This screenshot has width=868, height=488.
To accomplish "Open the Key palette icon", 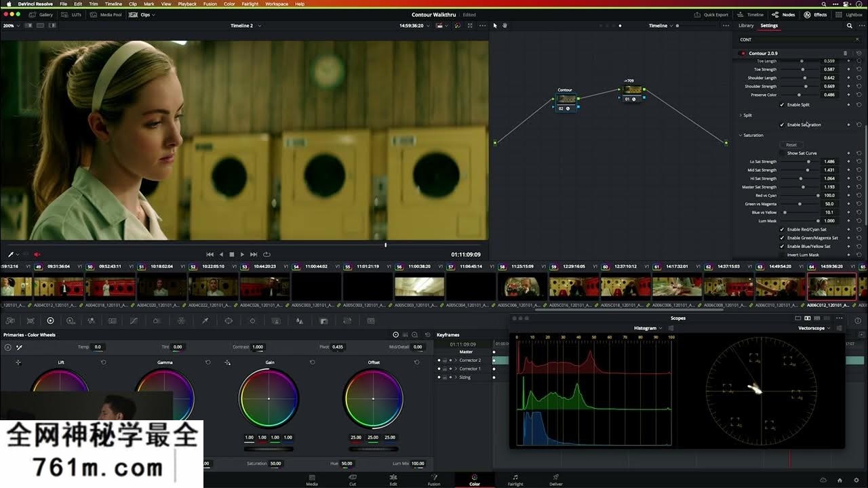I will pyautogui.click(x=323, y=321).
